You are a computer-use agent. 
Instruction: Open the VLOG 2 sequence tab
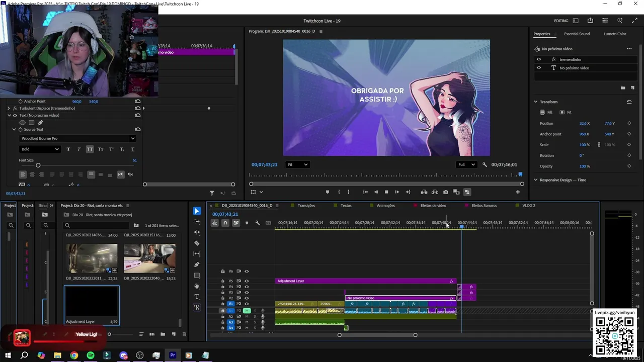(529, 206)
